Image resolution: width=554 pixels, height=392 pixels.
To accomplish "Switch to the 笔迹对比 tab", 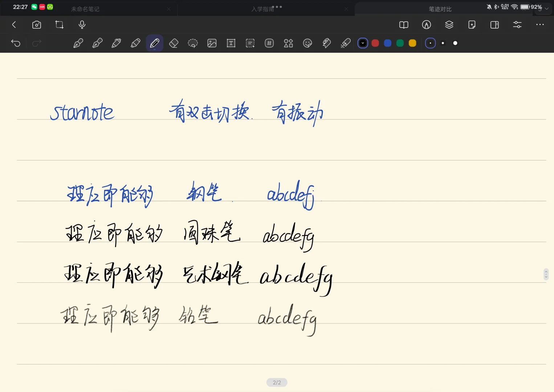I will click(x=440, y=9).
